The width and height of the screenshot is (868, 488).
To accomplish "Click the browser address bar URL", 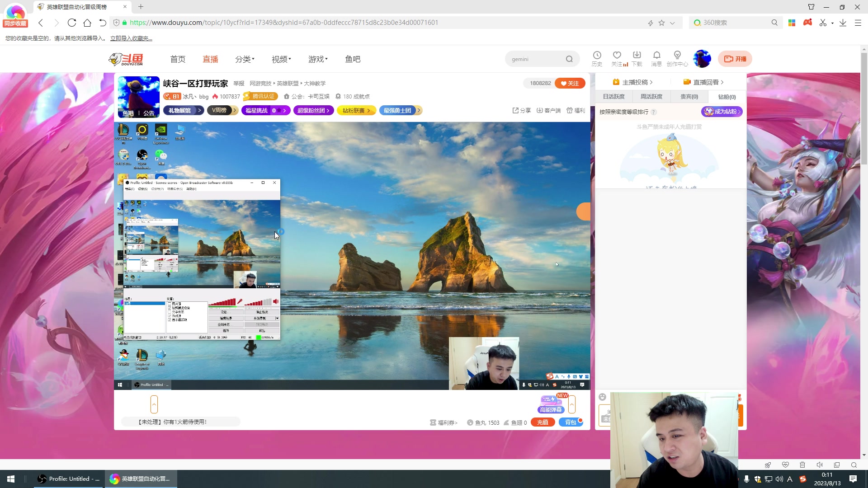I will point(284,23).
